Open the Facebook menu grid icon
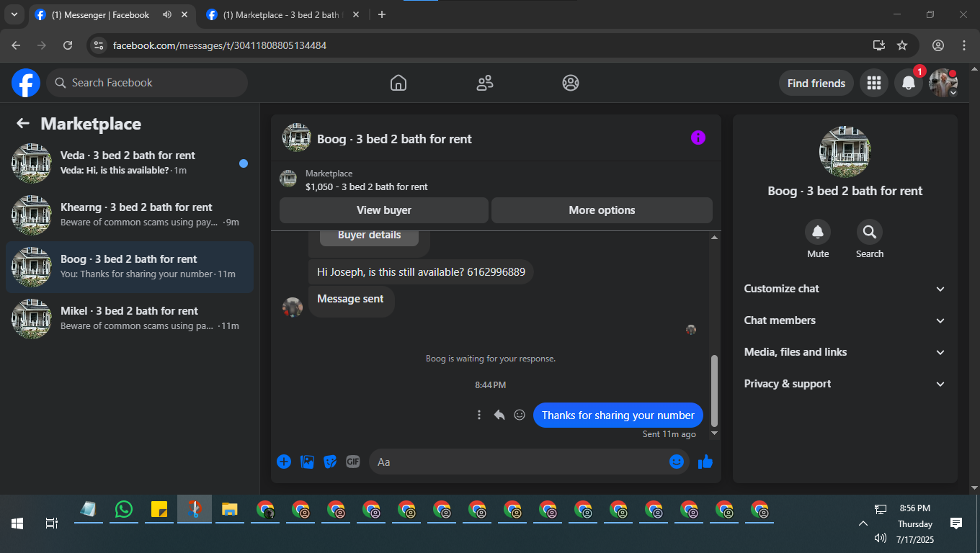Viewport: 980px width, 553px height. click(x=874, y=83)
